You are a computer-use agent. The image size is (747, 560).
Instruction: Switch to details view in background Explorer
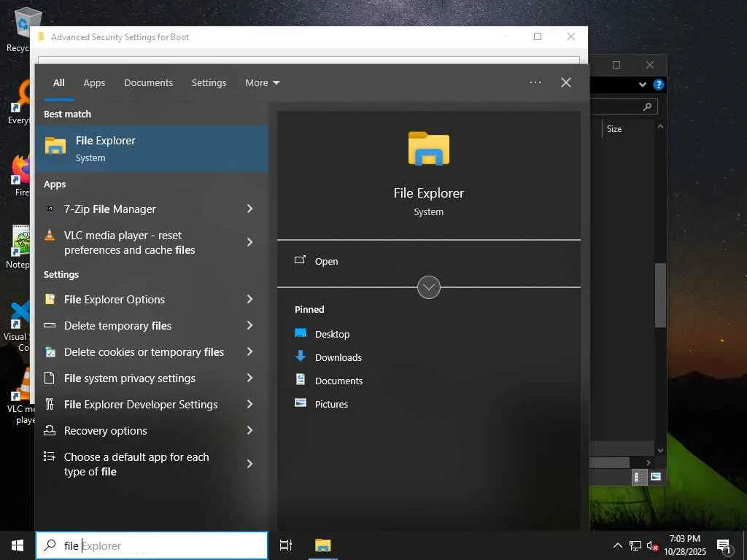pos(638,477)
